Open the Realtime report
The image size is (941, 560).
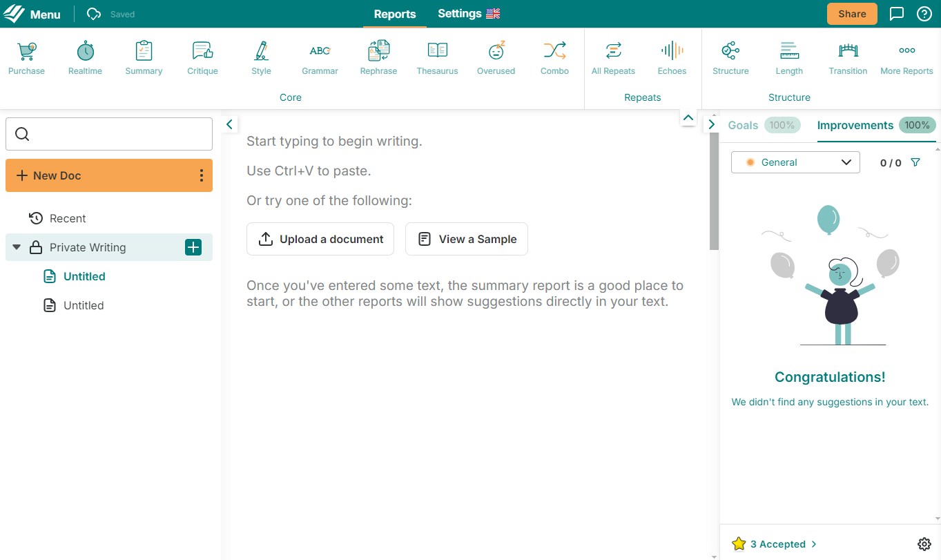pos(85,58)
